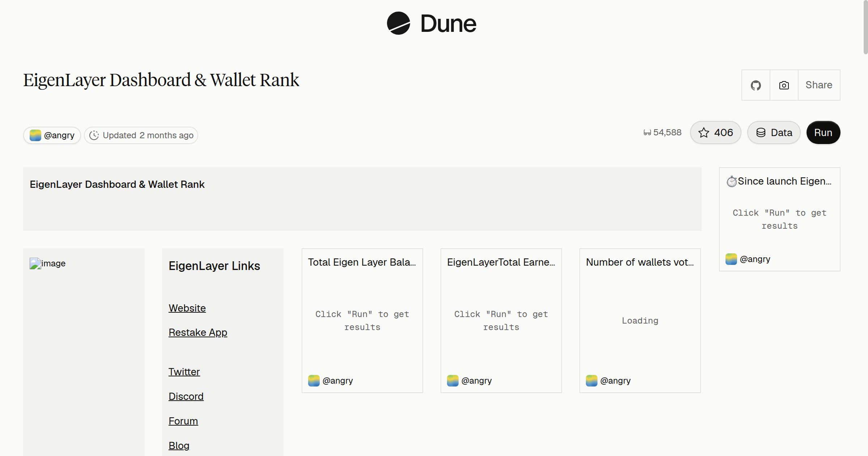Click the camera screenshot icon
The width and height of the screenshot is (868, 456).
pos(784,85)
